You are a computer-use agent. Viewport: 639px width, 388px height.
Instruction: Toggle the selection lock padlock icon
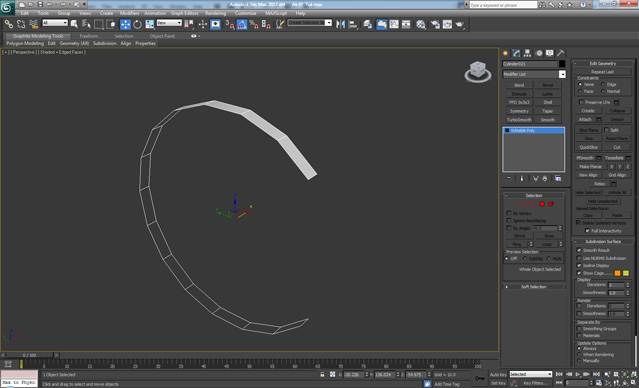click(x=322, y=374)
